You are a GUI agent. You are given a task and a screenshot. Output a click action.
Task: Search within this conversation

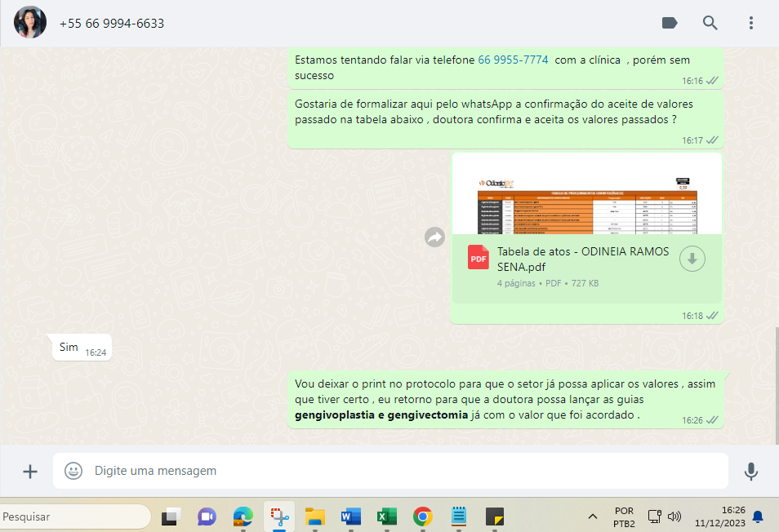710,23
